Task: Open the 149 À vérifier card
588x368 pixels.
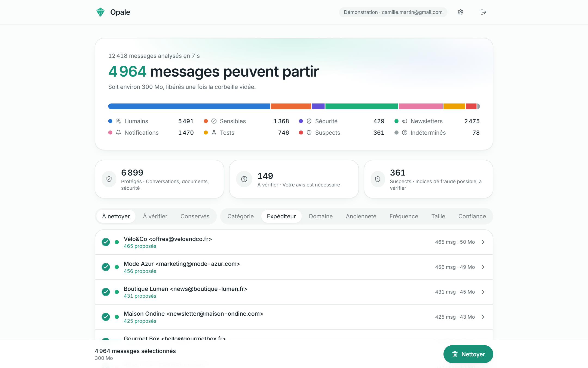Action: click(294, 179)
